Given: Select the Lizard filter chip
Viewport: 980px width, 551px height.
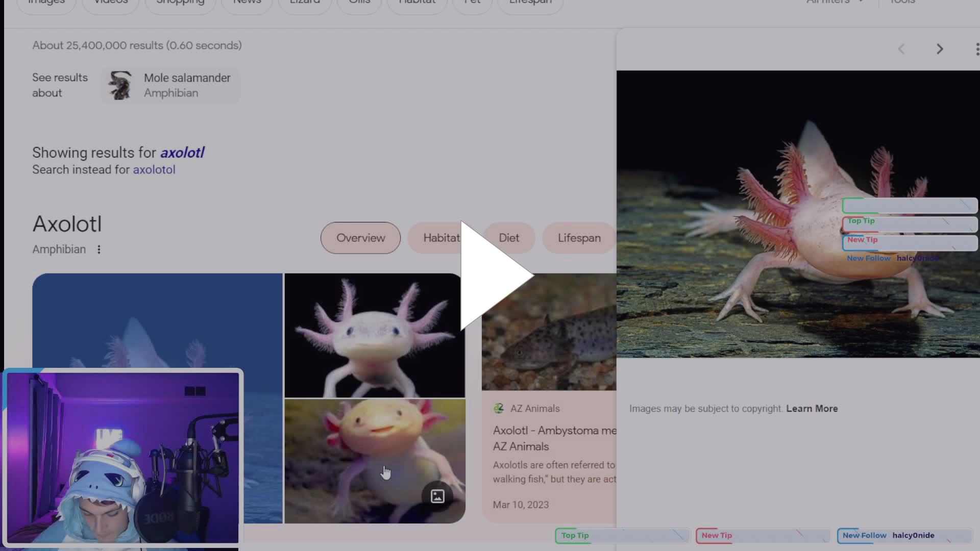Looking at the screenshot, I should [x=305, y=2].
